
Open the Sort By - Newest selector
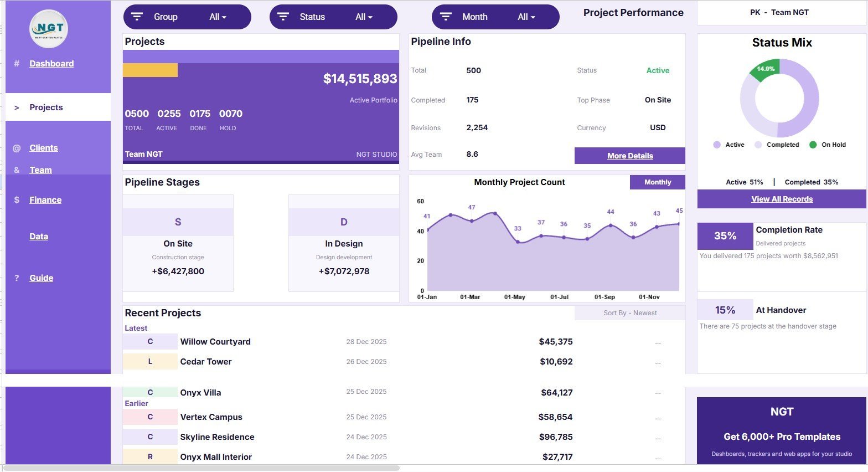(630, 313)
